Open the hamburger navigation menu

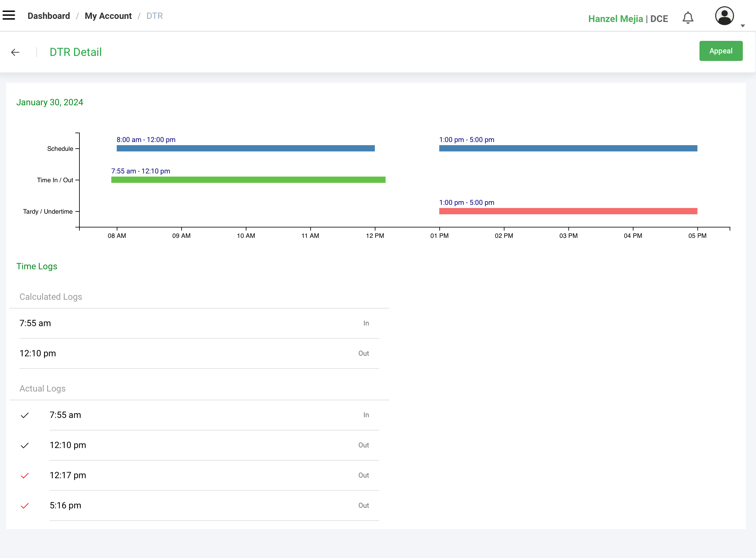tap(9, 15)
